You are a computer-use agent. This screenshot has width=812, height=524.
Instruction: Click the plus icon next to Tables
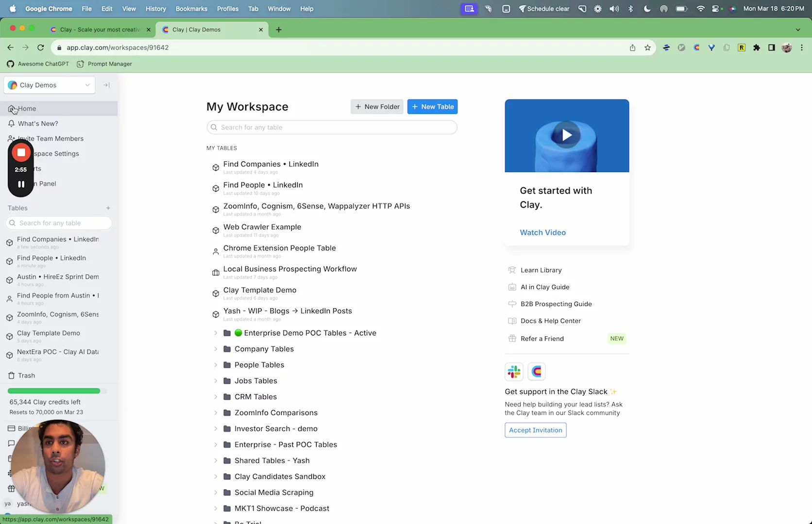[x=108, y=208]
